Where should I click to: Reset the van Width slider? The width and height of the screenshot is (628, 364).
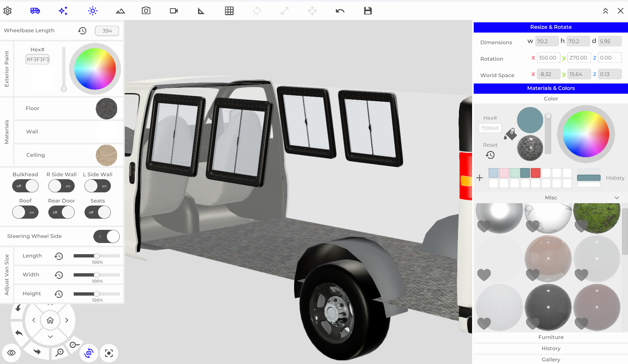[59, 275]
